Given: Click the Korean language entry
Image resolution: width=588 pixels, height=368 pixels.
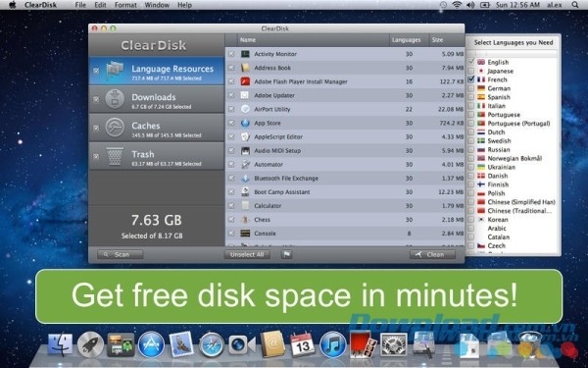Looking at the screenshot, I should [x=498, y=220].
